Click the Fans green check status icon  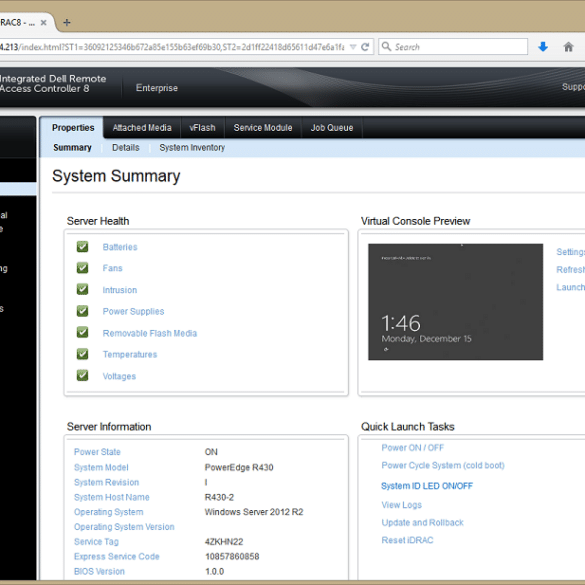(82, 268)
